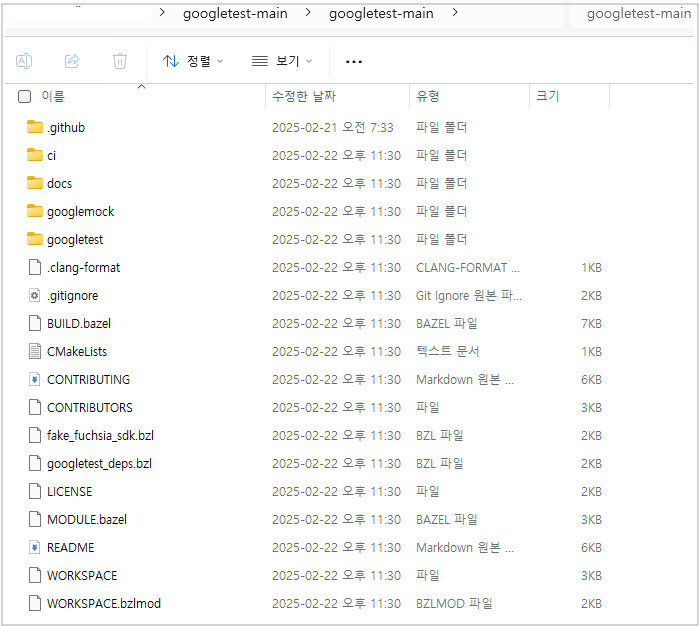
Task: Select the docs folder icon
Action: pyautogui.click(x=35, y=183)
